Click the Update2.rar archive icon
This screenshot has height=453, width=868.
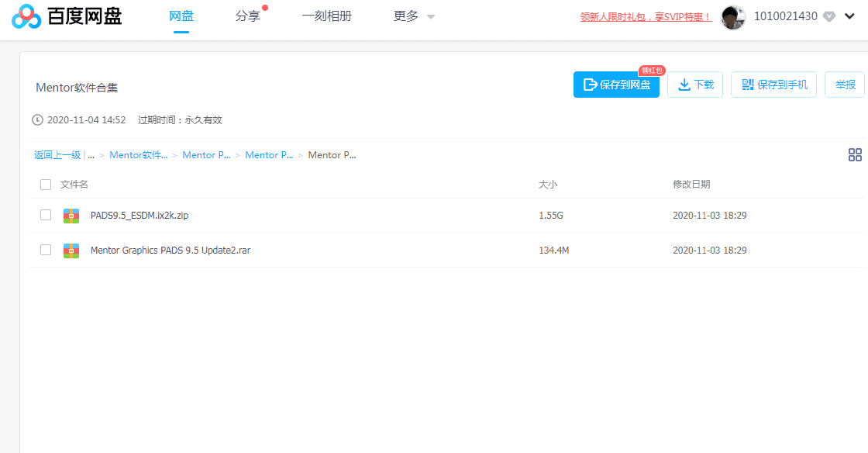pyautogui.click(x=71, y=251)
